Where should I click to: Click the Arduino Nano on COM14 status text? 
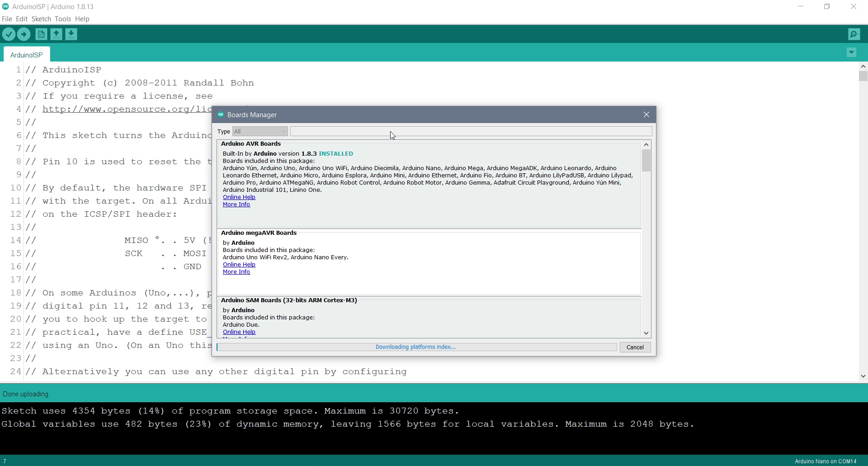click(x=826, y=461)
